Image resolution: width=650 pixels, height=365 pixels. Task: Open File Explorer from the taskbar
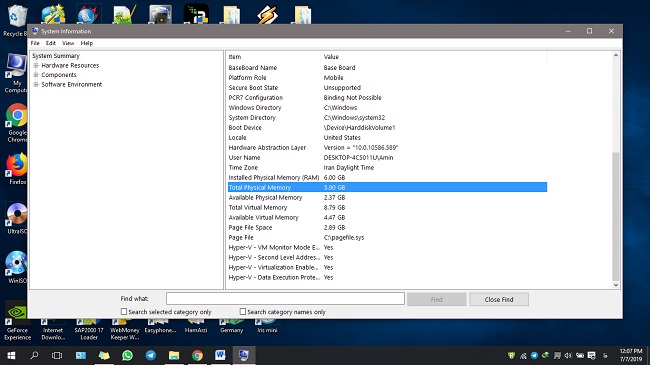click(x=174, y=355)
